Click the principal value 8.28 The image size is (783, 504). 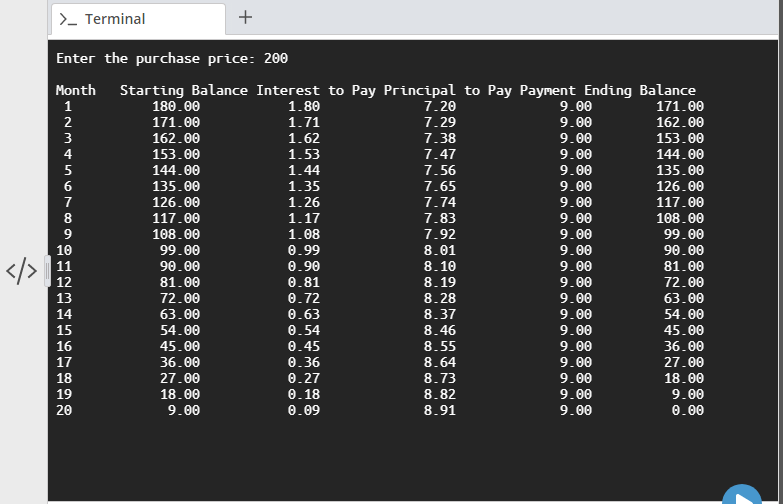coord(439,298)
